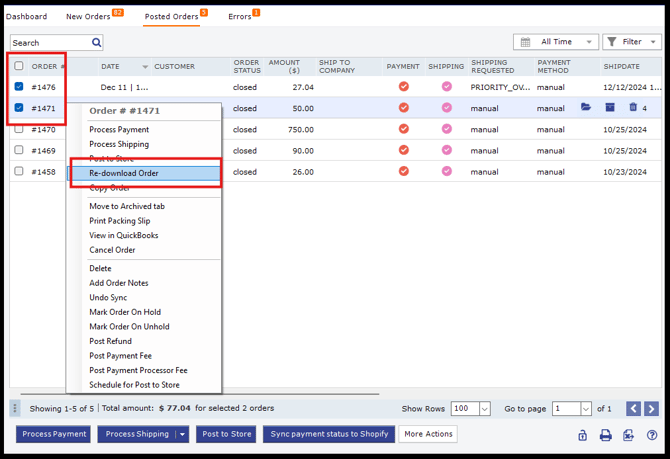Image resolution: width=670 pixels, height=459 pixels.
Task: Open the All Time date range dropdown
Action: coord(555,42)
